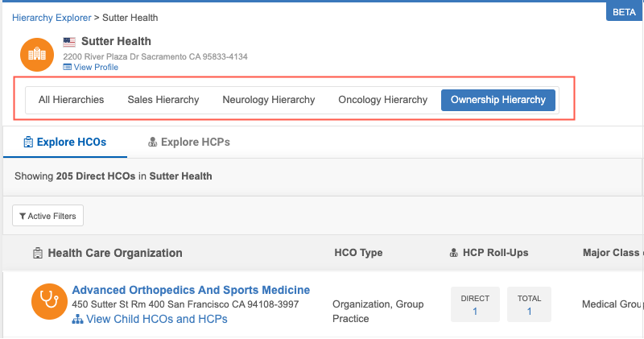
Task: Click the Sutter Health breadcrumb text
Action: [130, 18]
